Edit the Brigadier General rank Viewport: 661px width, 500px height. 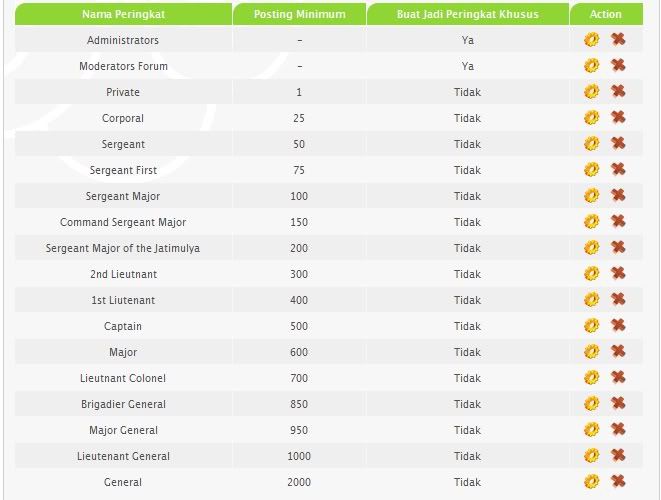click(x=591, y=404)
